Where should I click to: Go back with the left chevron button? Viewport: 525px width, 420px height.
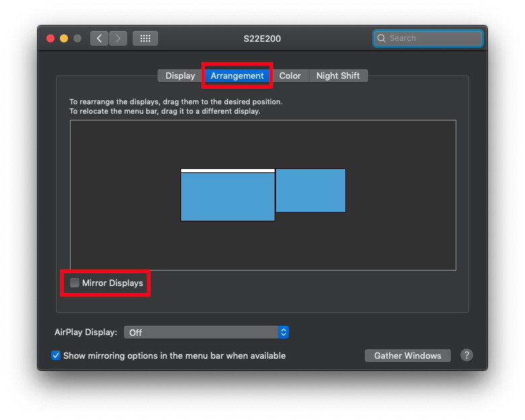point(100,38)
